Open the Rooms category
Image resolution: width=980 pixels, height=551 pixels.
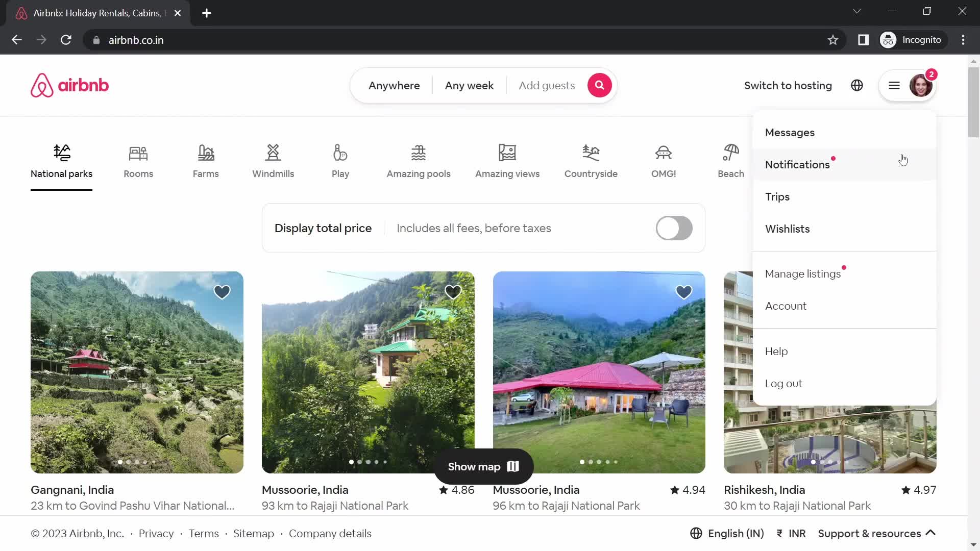pos(138,161)
